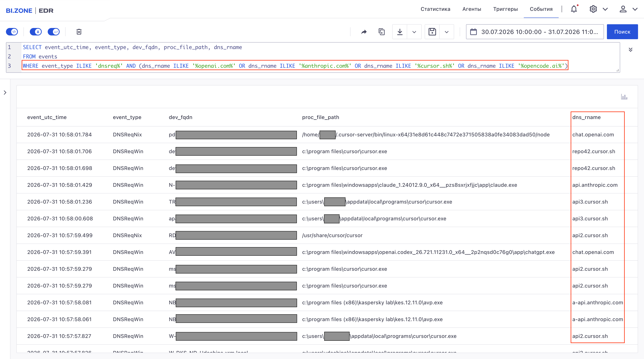Show the results chart histogram icon
The image size is (644, 359).
tap(624, 97)
